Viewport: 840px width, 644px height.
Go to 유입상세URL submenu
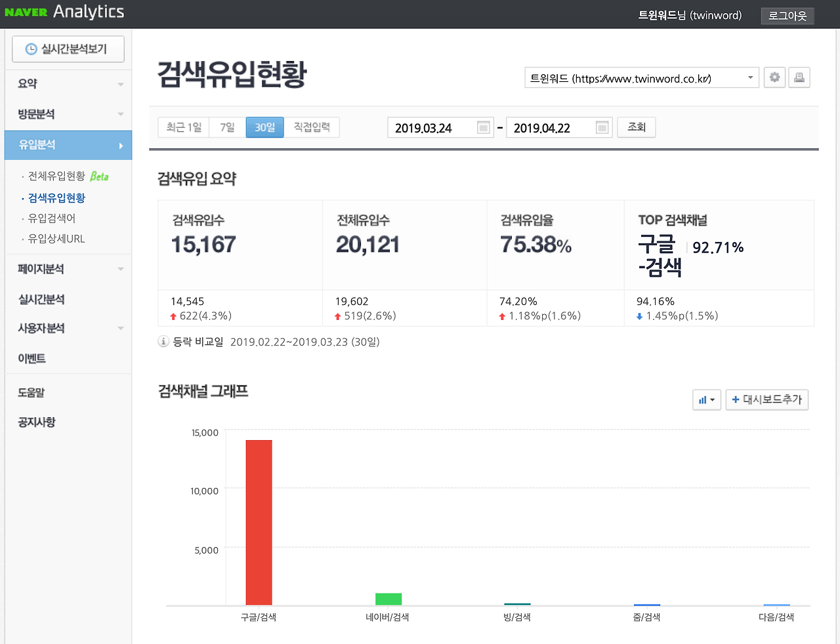point(56,239)
